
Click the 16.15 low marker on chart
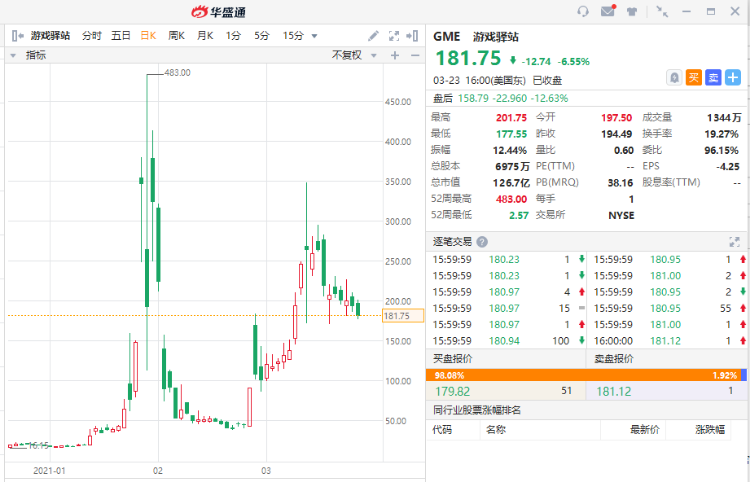(38, 446)
